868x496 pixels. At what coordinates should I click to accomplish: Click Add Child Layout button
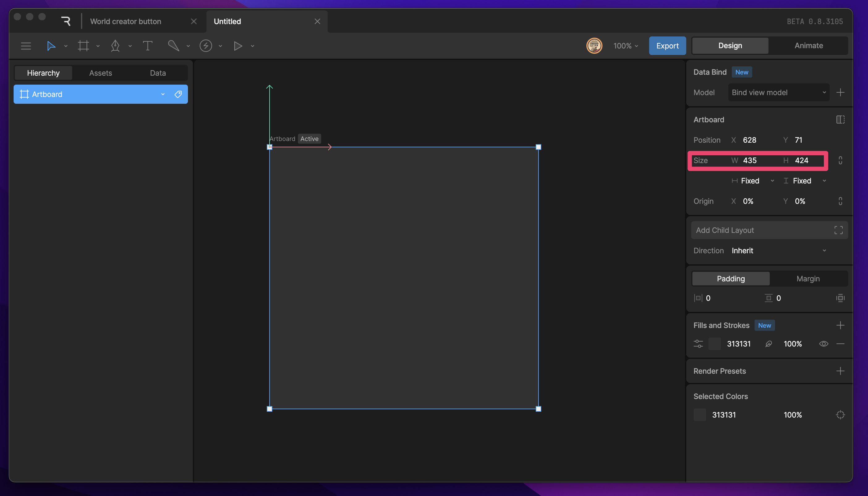pyautogui.click(x=769, y=230)
